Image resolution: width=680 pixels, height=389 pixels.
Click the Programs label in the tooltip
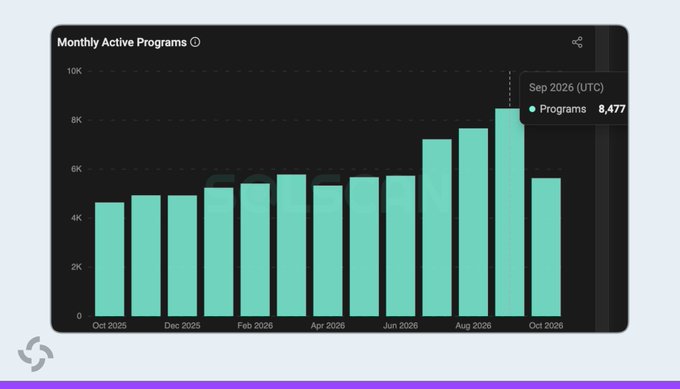(563, 109)
